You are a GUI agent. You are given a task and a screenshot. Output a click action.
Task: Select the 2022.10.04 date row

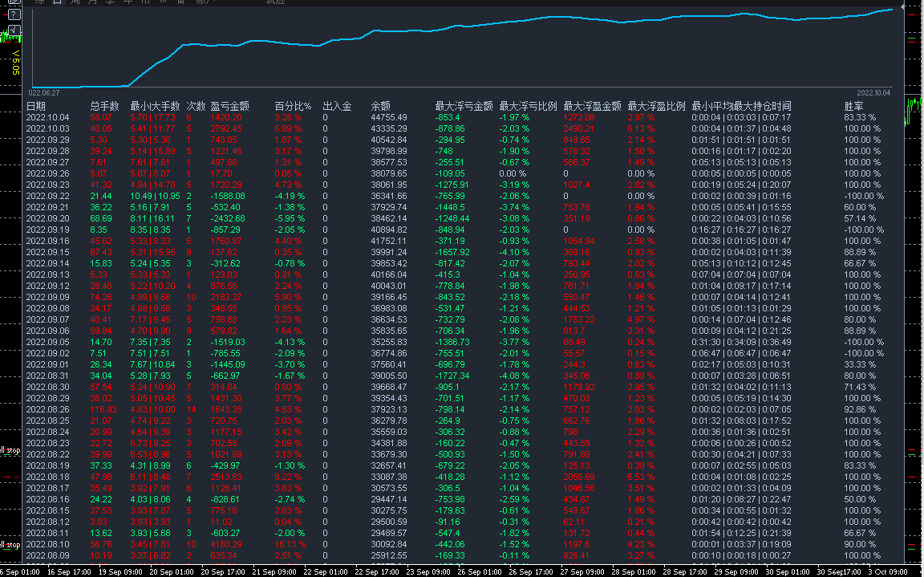462,117
